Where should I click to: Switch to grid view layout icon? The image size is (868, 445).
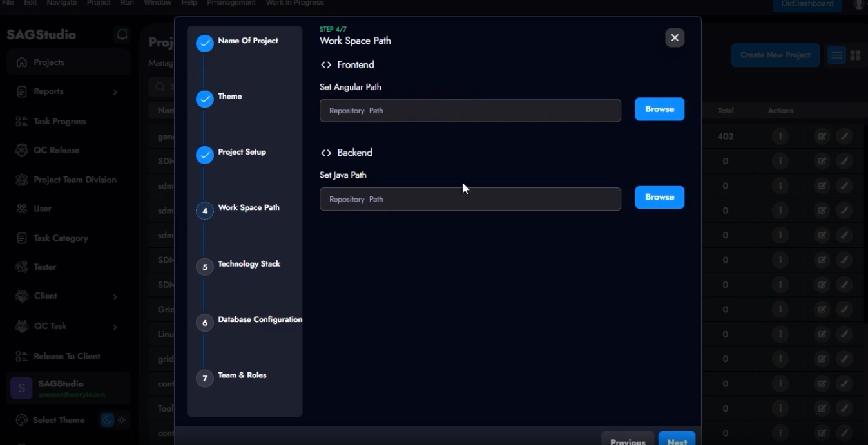(x=855, y=55)
